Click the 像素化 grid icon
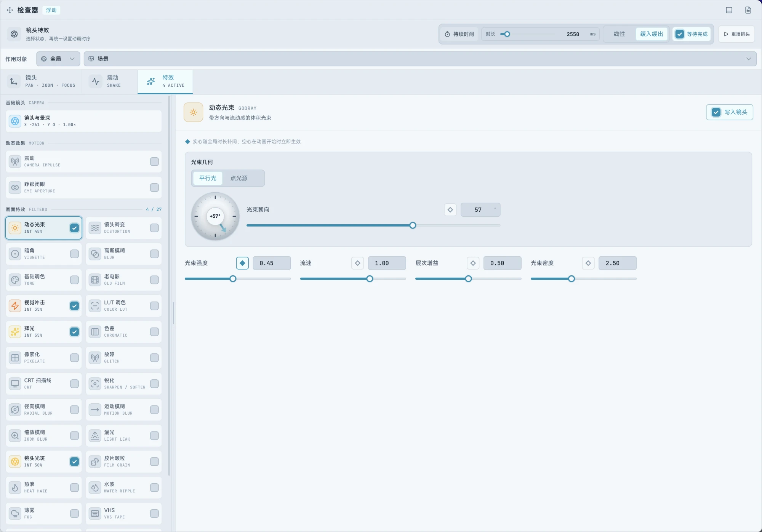762x532 pixels. (x=15, y=358)
